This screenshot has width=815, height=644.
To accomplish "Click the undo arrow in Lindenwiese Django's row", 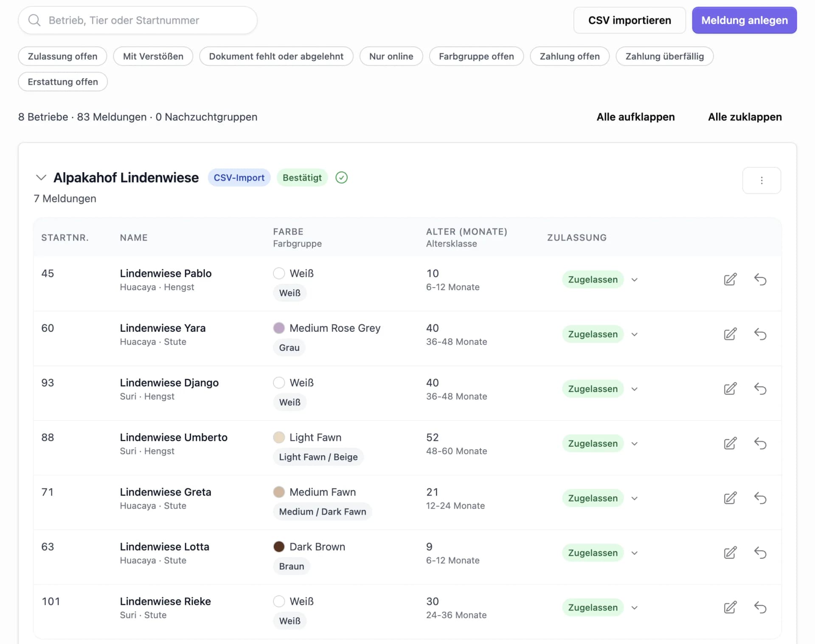I will coord(760,389).
